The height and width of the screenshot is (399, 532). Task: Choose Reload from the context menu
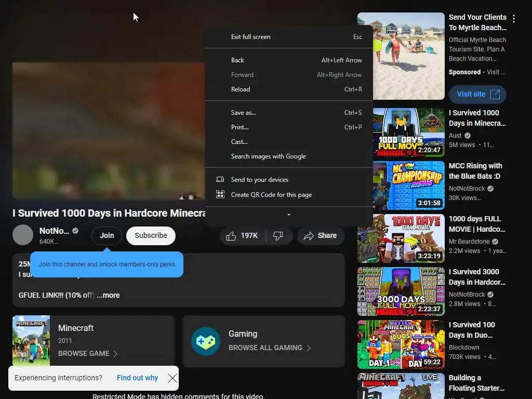tap(289, 89)
